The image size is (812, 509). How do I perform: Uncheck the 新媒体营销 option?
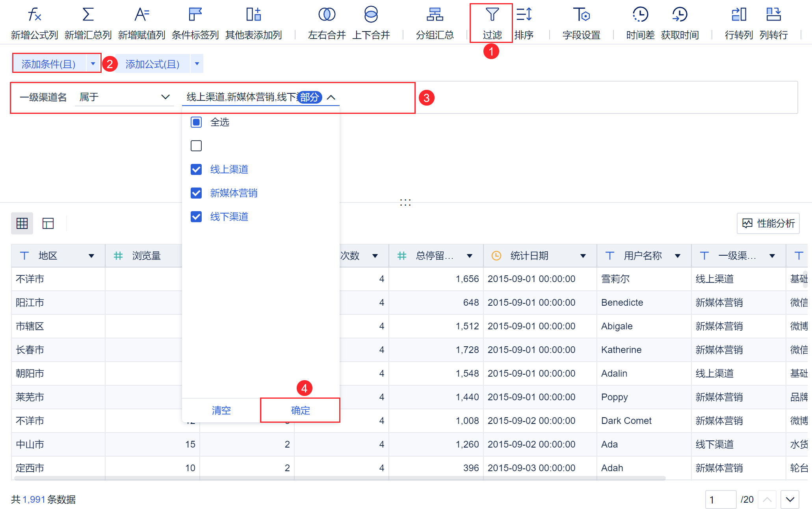(x=196, y=193)
